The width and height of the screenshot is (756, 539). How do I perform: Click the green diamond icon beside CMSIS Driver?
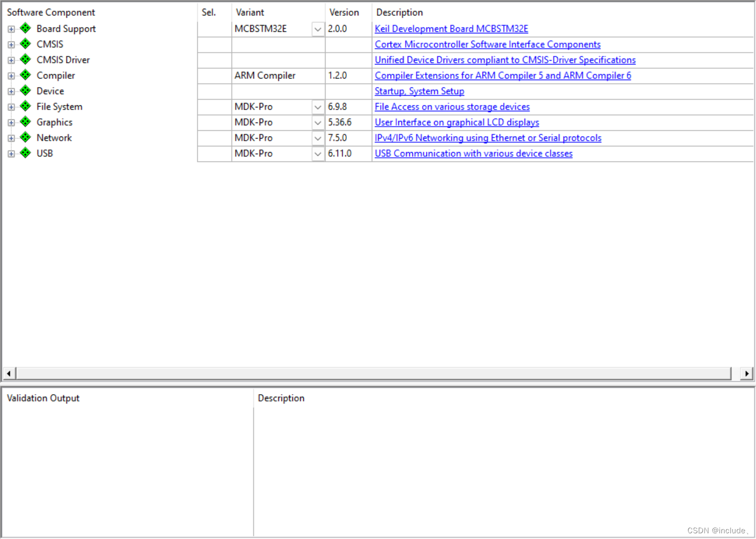pyautogui.click(x=25, y=59)
